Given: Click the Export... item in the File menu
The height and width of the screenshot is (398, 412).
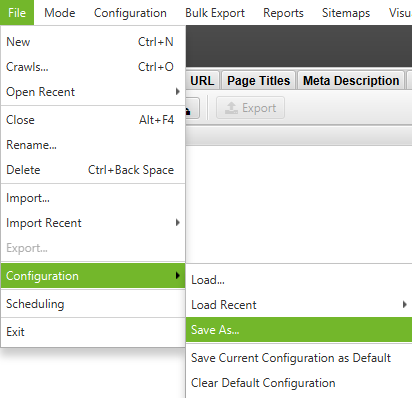Looking at the screenshot, I should (x=93, y=248).
